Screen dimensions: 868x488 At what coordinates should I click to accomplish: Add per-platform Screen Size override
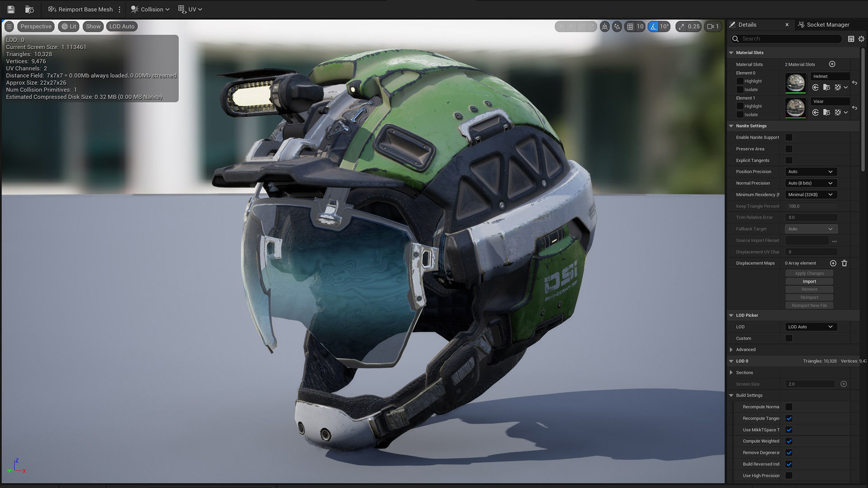[844, 384]
